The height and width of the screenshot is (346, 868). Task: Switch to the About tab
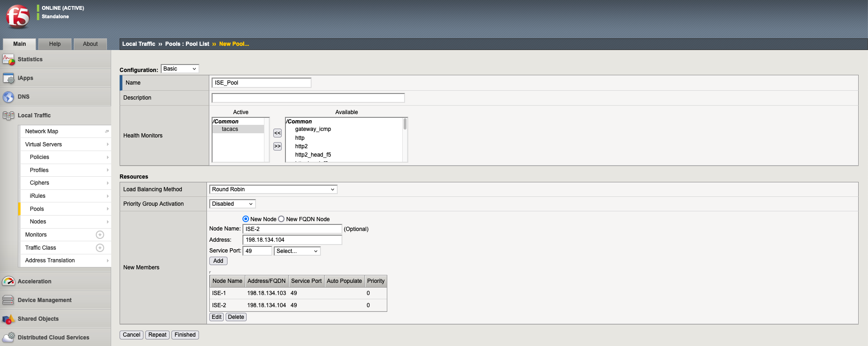pyautogui.click(x=90, y=44)
